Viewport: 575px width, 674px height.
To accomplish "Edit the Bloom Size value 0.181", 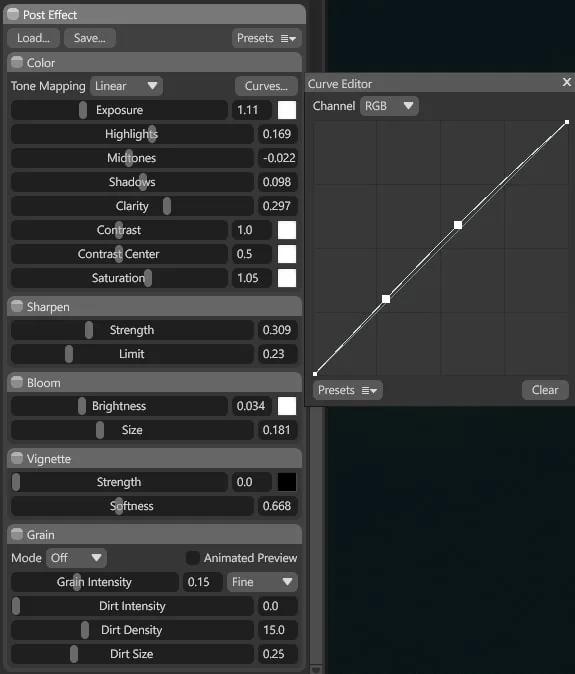I will tap(277, 430).
